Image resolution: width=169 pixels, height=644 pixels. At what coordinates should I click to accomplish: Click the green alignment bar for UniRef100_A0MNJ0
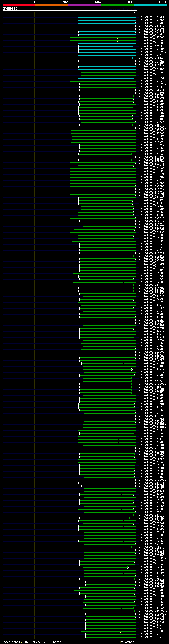tap(103, 81)
